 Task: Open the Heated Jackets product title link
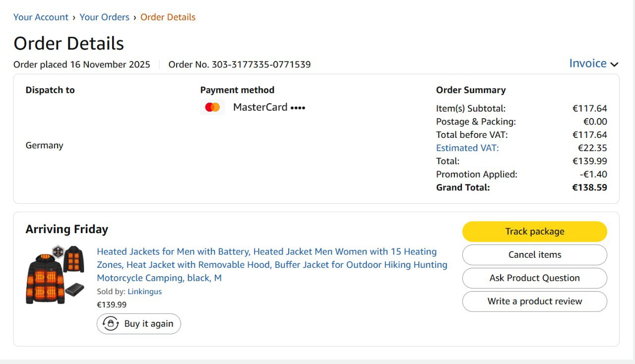[271, 265]
